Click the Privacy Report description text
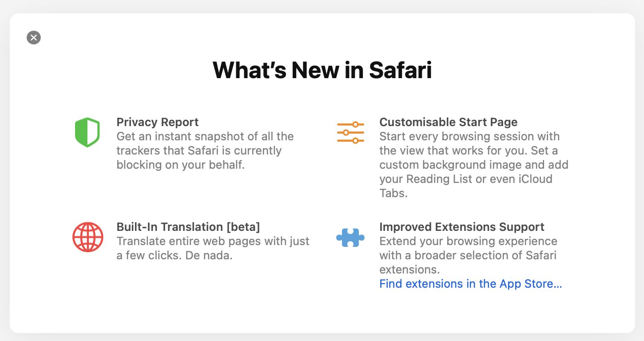 205,150
